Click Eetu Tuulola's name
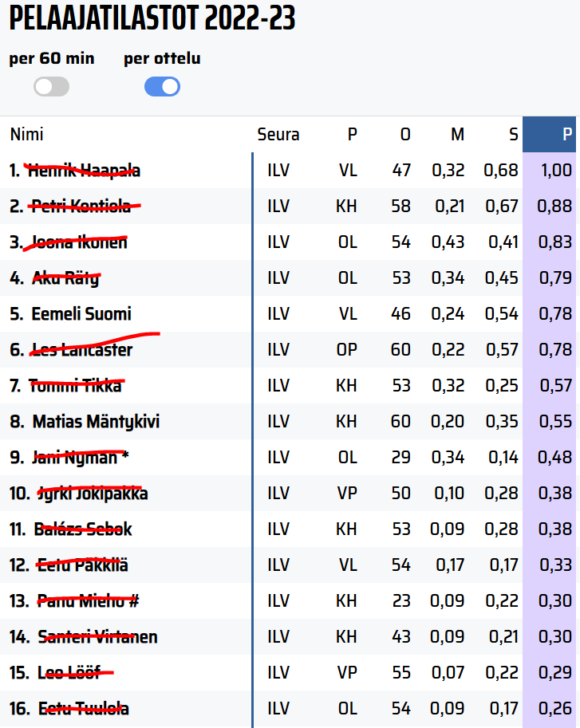 point(83,709)
